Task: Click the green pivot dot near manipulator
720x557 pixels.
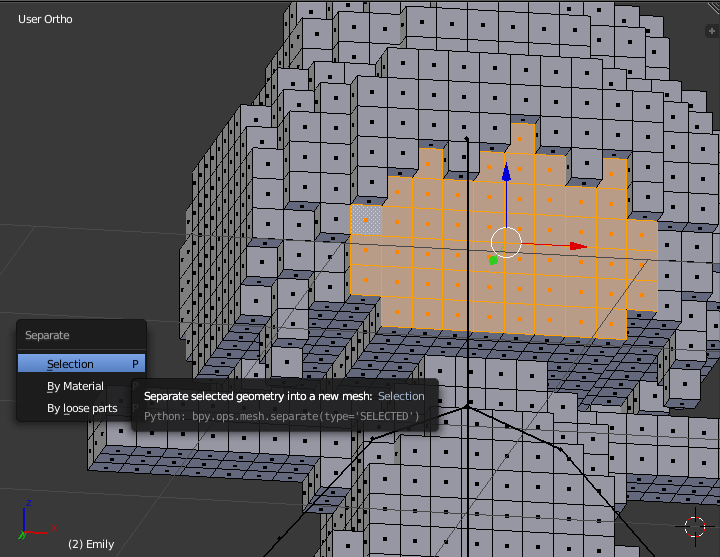Action: pyautogui.click(x=493, y=260)
